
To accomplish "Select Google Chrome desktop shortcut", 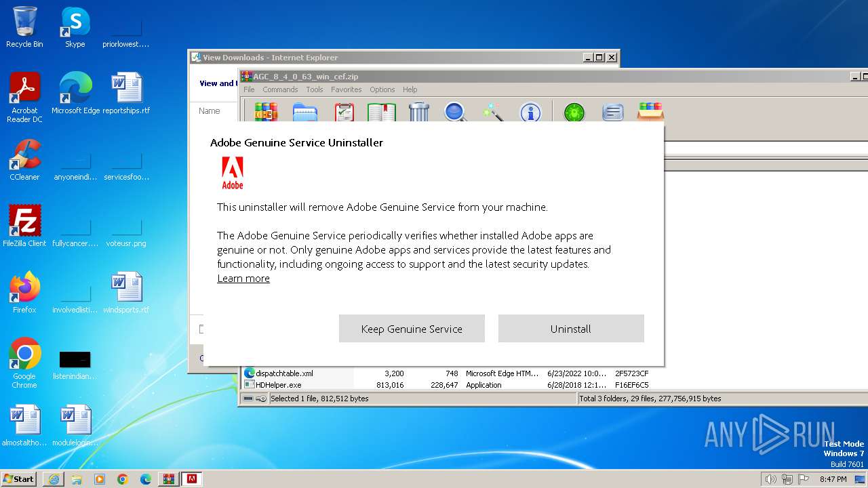I will coord(24,363).
